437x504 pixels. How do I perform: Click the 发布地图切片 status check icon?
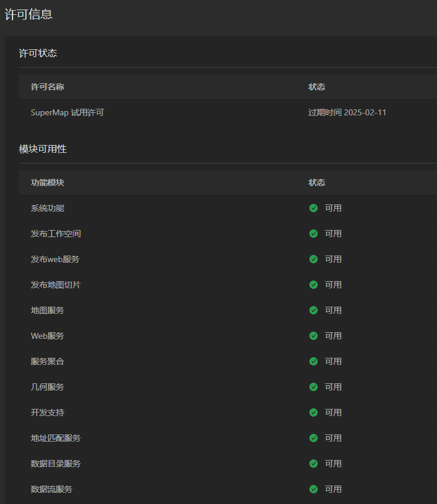(x=313, y=285)
